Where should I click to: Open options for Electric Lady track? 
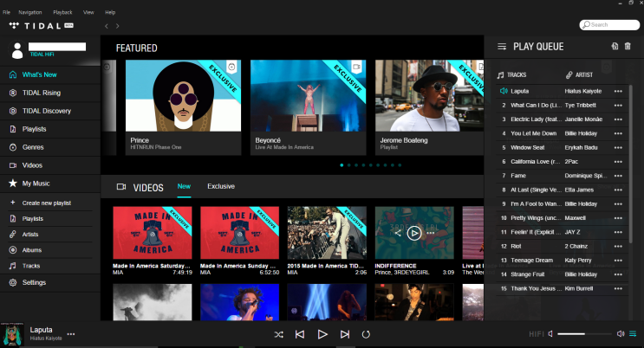[x=618, y=119]
